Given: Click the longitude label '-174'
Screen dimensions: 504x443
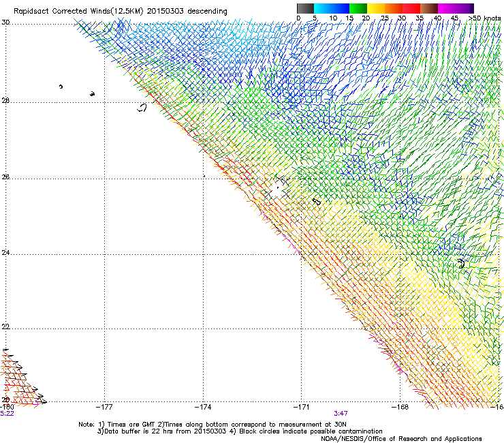Looking at the screenshot, I should point(203,407).
